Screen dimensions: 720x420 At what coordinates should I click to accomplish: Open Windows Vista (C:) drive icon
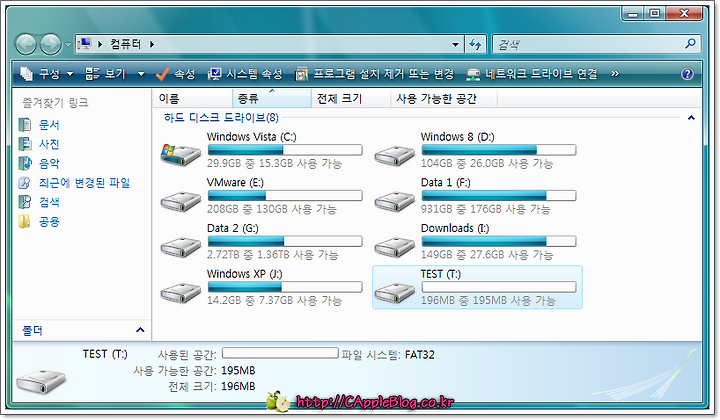pos(180,154)
